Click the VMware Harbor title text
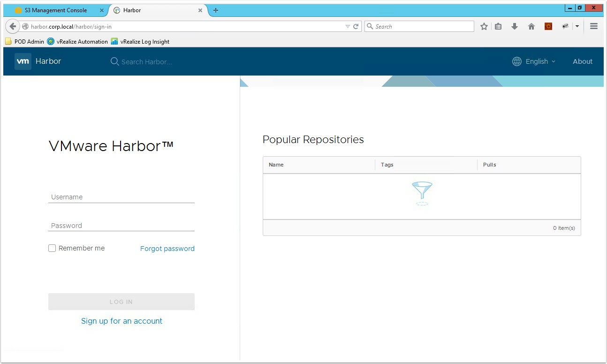Image resolution: width=607 pixels, height=364 pixels. 111,146
